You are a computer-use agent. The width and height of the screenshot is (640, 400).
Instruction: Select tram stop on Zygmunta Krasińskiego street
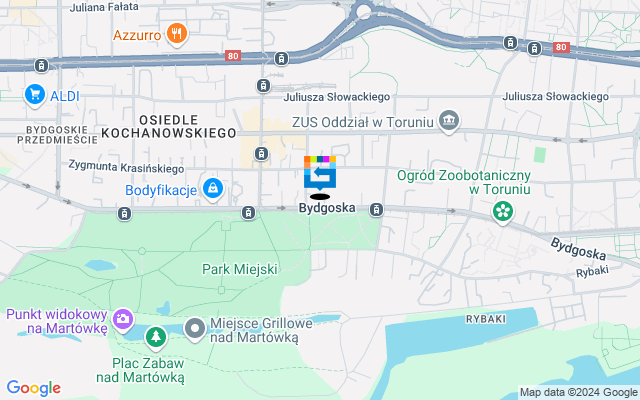pyautogui.click(x=261, y=154)
